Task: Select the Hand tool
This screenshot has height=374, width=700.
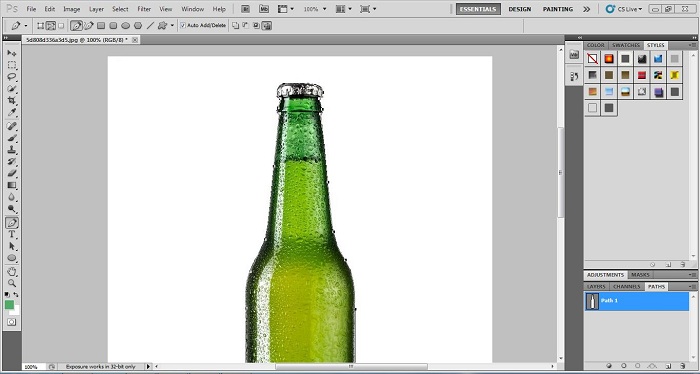Action: coord(12,271)
